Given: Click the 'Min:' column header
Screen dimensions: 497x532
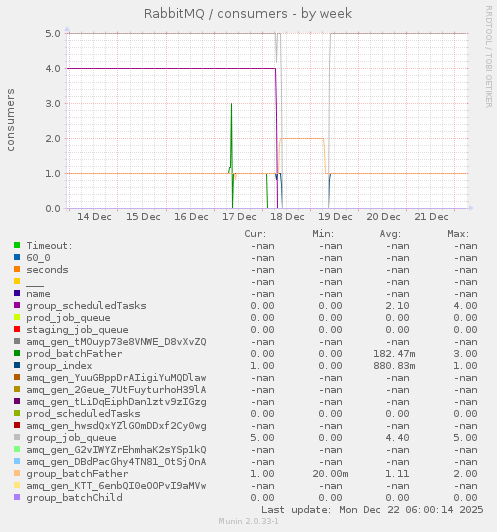Looking at the screenshot, I should (323, 234).
